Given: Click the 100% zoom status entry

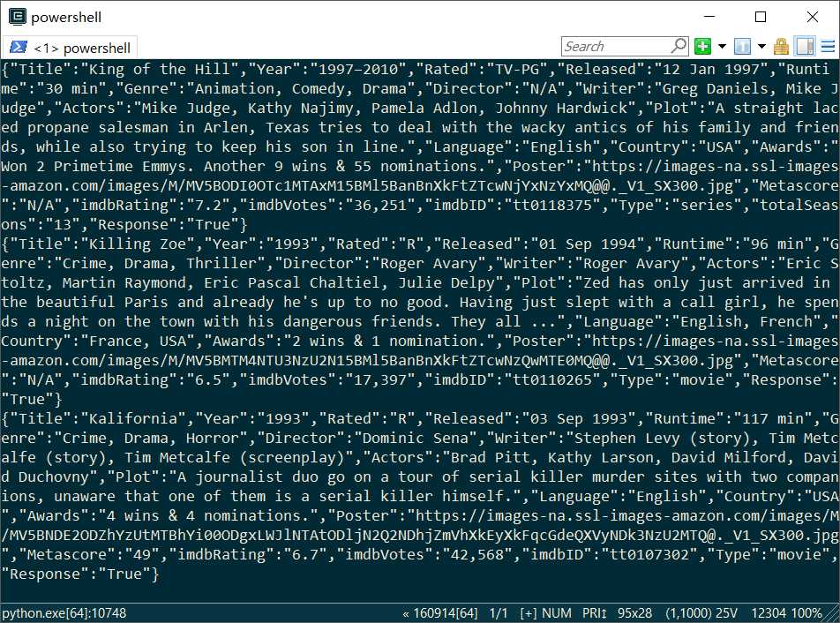Looking at the screenshot, I should click(x=806, y=612).
